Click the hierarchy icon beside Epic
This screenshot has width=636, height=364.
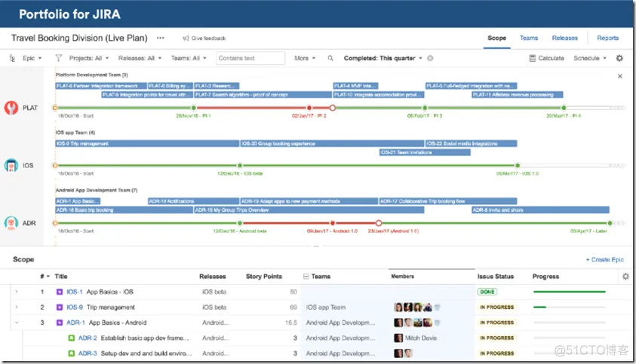click(12, 58)
